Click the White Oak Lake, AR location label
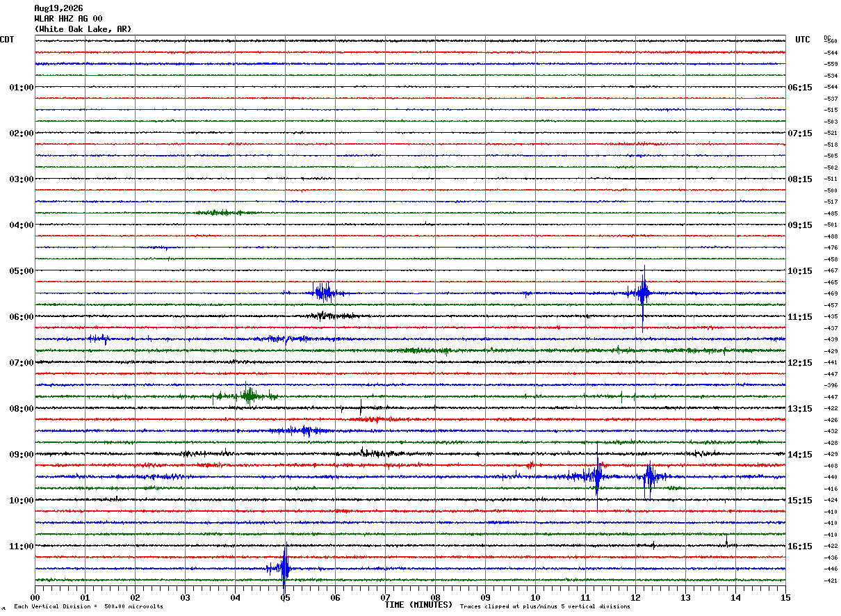The height and width of the screenshot is (616, 841). [83, 29]
